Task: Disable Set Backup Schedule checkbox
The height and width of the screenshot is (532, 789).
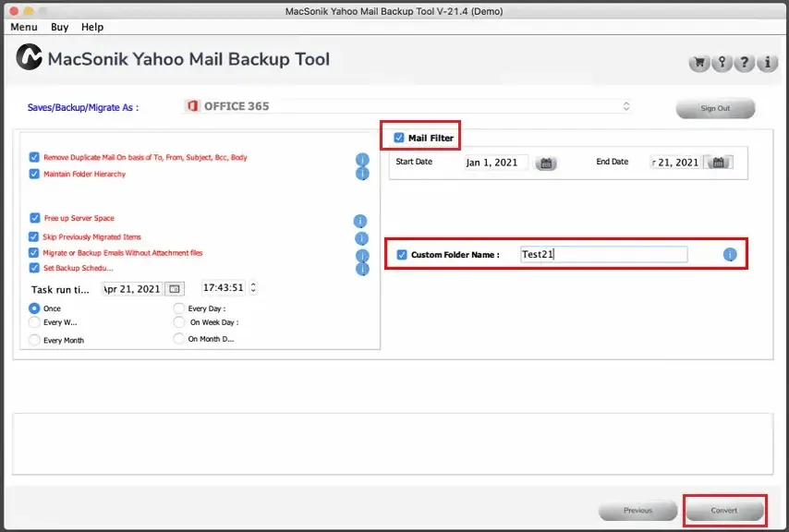Action: pos(34,268)
